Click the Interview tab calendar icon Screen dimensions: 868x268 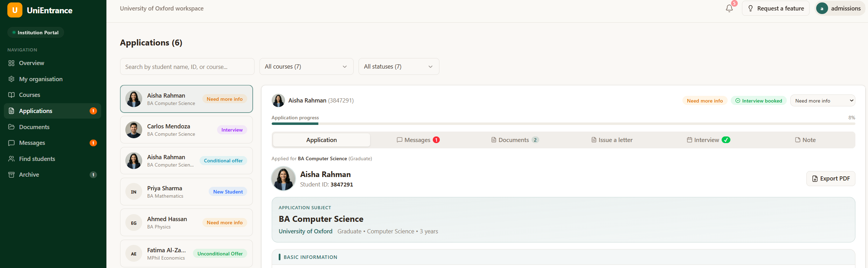point(689,140)
